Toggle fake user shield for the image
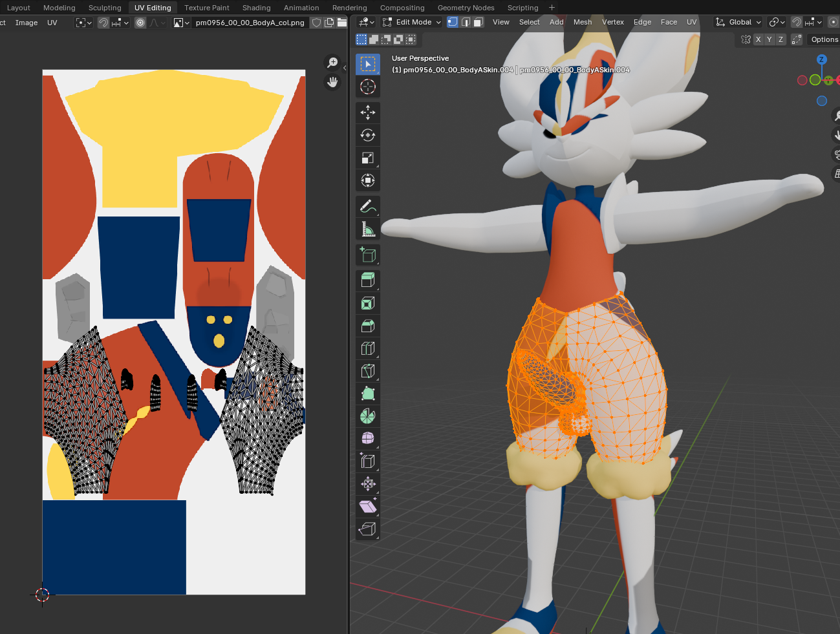The image size is (840, 634). pos(316,23)
